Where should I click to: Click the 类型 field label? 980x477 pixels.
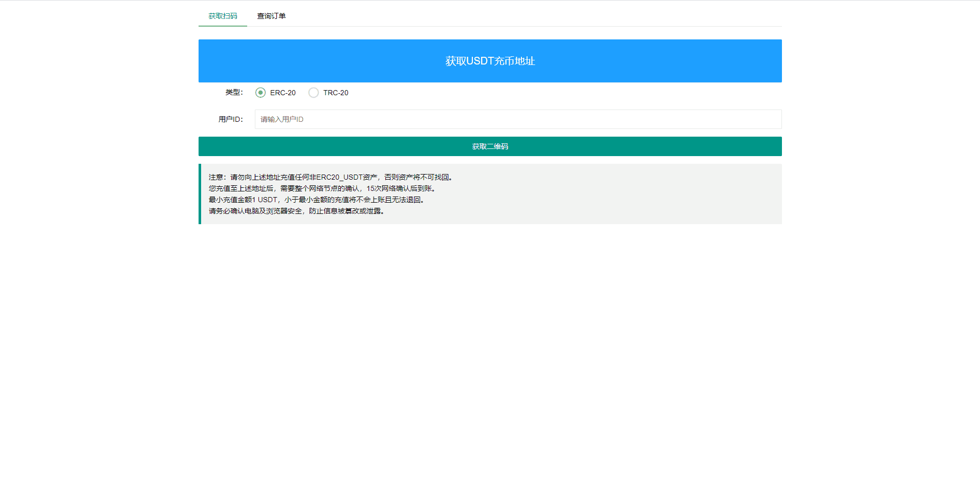point(234,92)
